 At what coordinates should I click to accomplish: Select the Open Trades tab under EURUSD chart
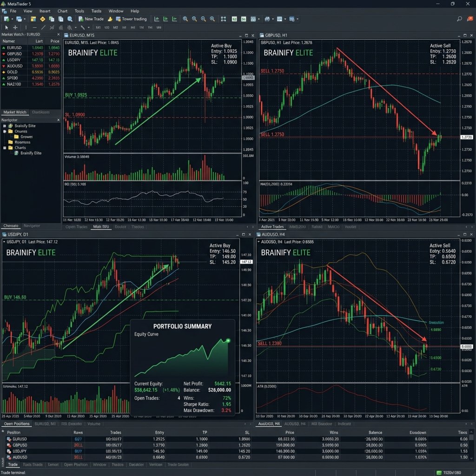tap(77, 227)
